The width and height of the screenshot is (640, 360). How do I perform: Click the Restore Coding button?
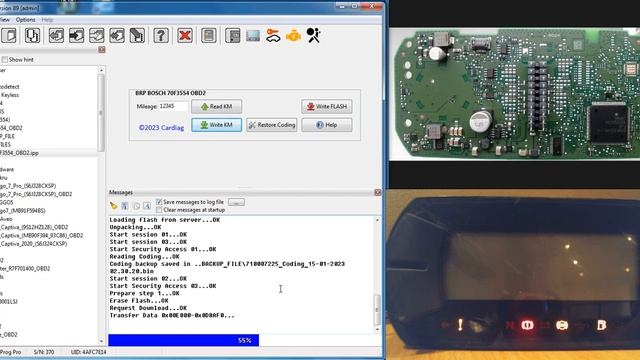tap(271, 125)
